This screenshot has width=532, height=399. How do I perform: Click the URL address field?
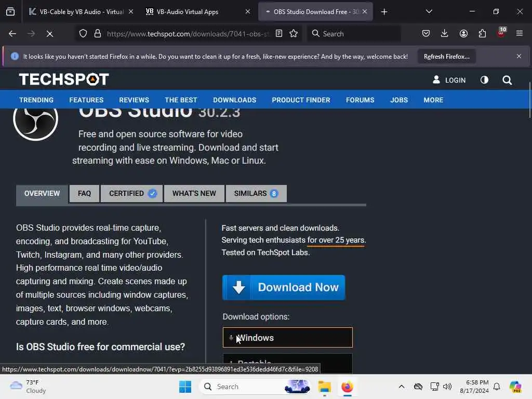tap(188, 34)
